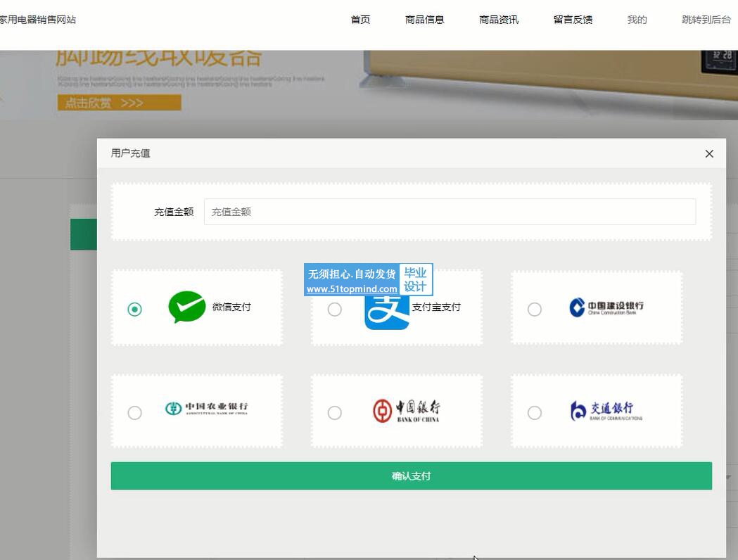
Task: Click the WeChat Pay green logo
Action: click(x=187, y=307)
